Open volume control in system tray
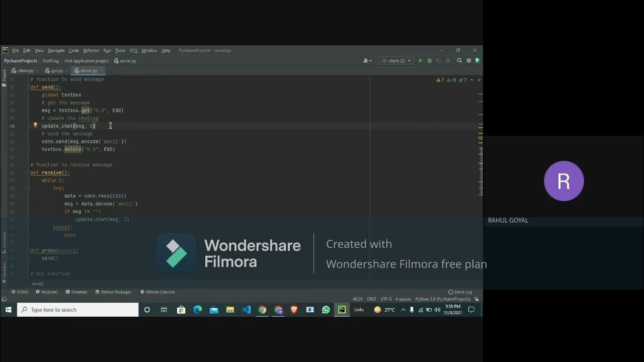Viewport: 644px width, 362px height. click(437, 310)
